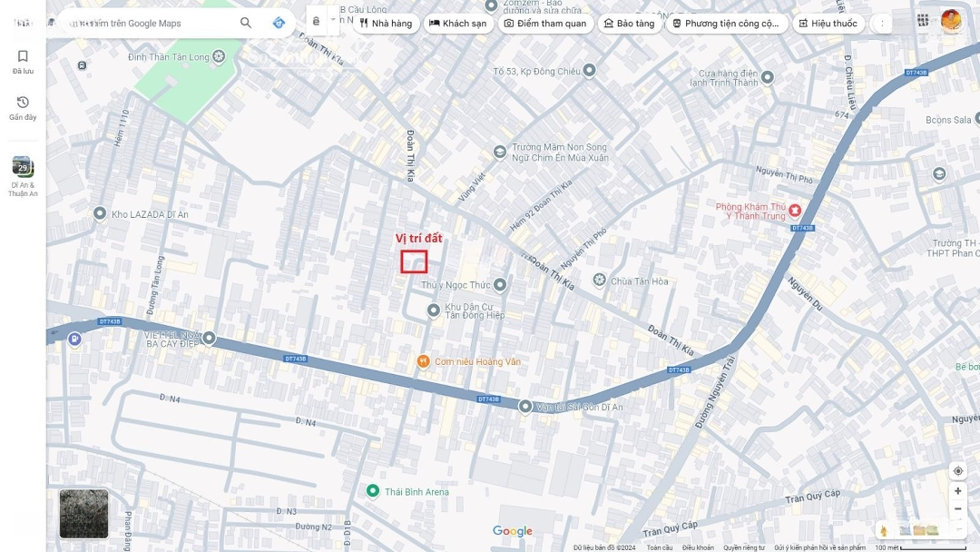Zoom out with the minus button
The width and height of the screenshot is (980, 552).
(957, 508)
